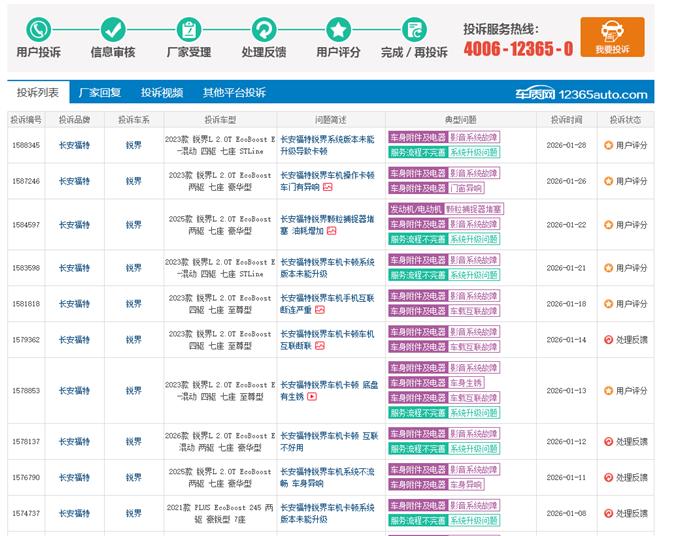Image resolution: width=700 pixels, height=536 pixels.
Task: Click the 用户投诉 headset step icon
Action: (38, 28)
